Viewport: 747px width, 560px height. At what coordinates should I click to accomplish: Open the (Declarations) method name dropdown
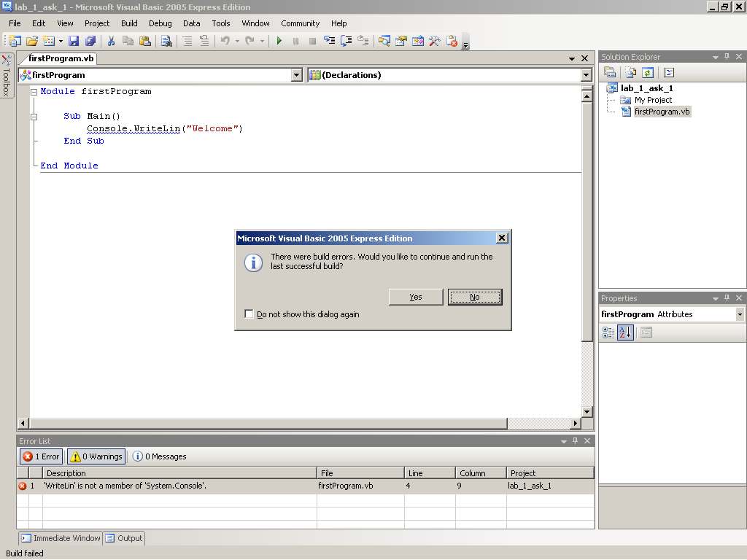586,75
